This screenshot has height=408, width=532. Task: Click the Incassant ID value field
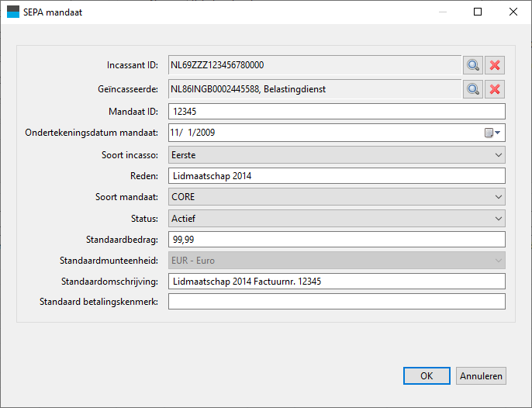tap(315, 65)
